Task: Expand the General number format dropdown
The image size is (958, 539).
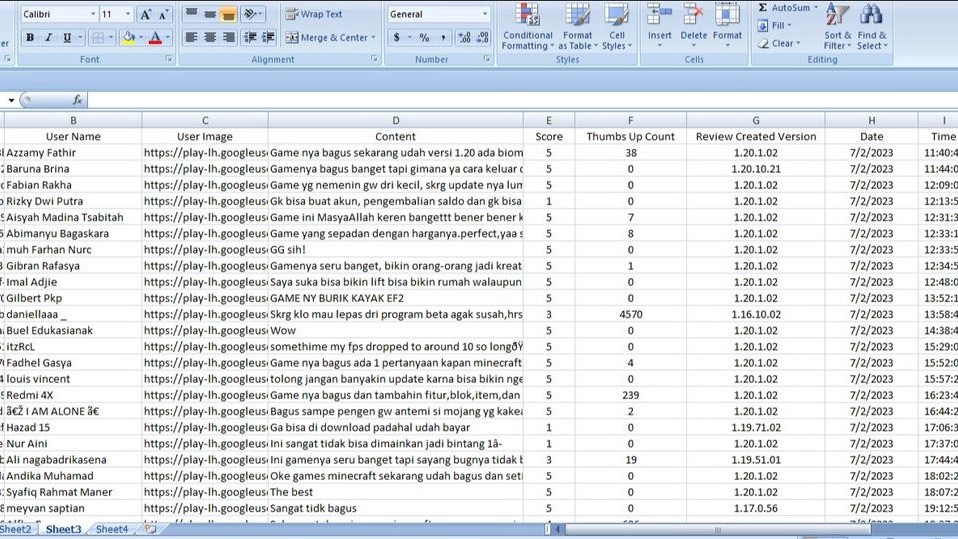Action: coord(485,14)
